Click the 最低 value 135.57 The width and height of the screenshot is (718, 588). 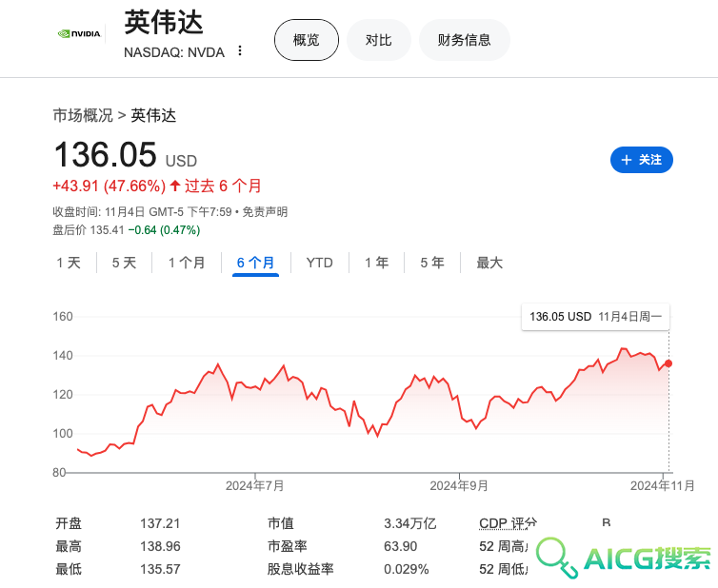[160, 569]
